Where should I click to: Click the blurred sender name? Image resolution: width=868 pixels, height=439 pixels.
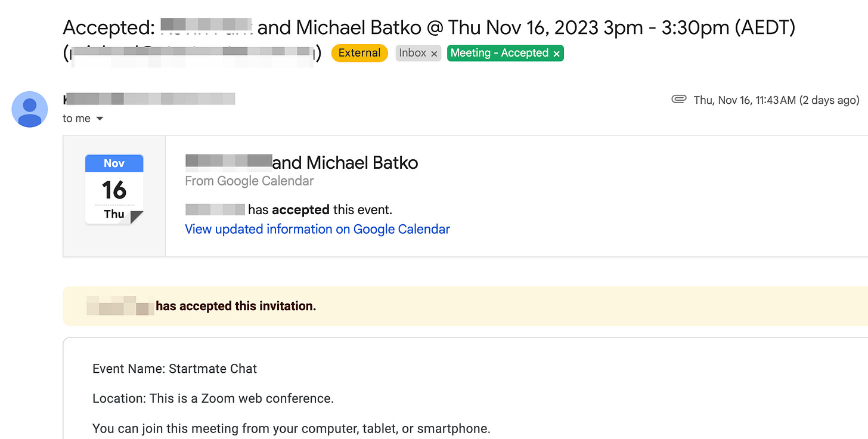coord(149,99)
